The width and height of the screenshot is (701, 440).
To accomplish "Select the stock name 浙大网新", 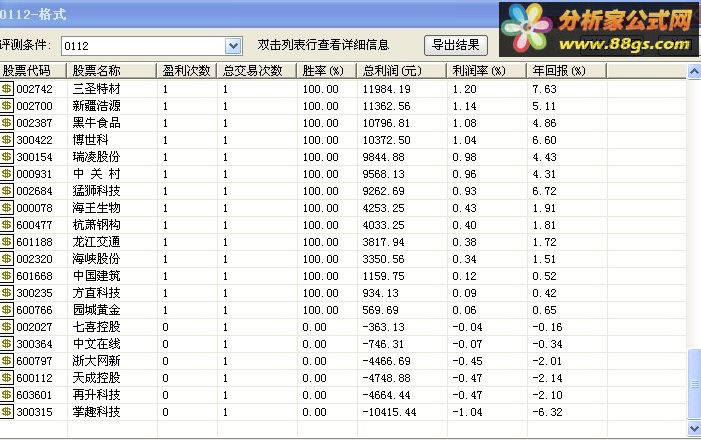I will [x=97, y=360].
